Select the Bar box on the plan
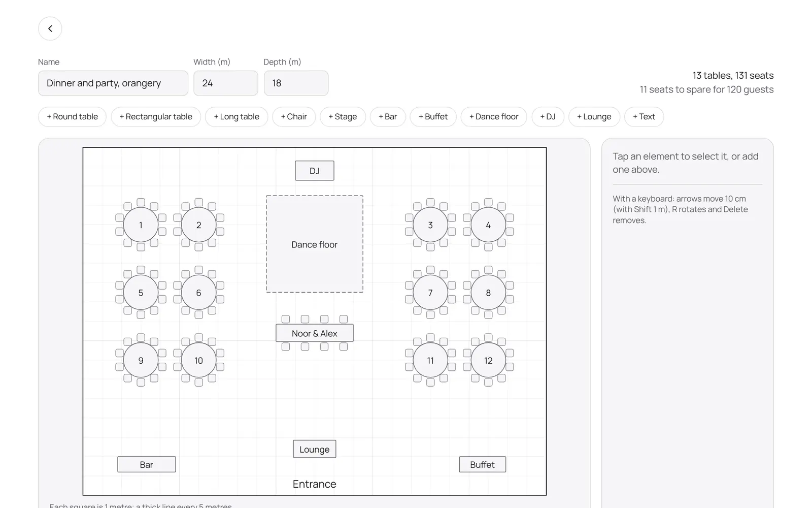The image size is (812, 508). [147, 464]
